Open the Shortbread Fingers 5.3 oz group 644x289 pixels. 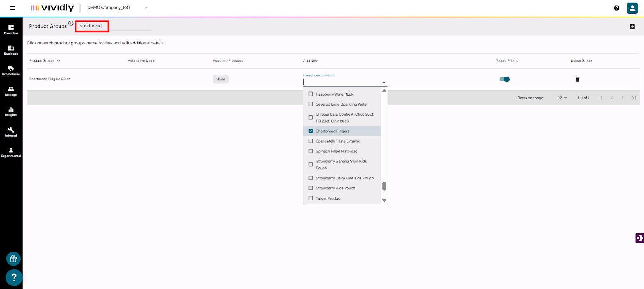[50, 79]
